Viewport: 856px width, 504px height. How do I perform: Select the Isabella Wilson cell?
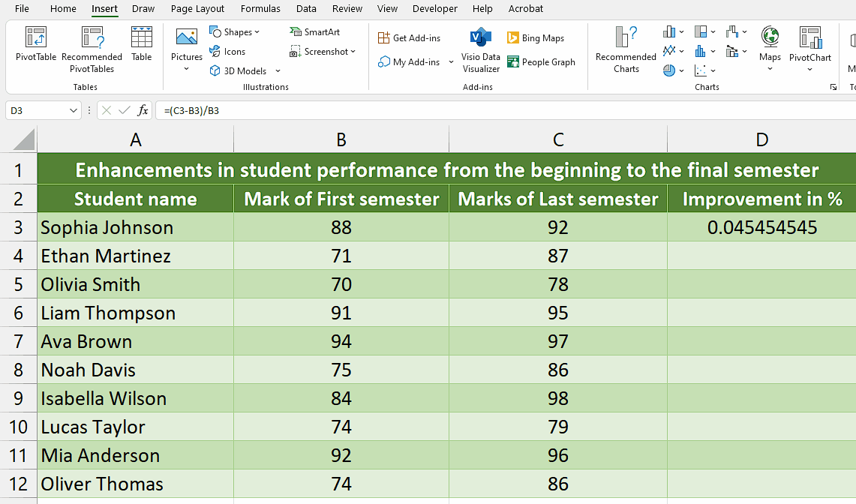[135, 398]
